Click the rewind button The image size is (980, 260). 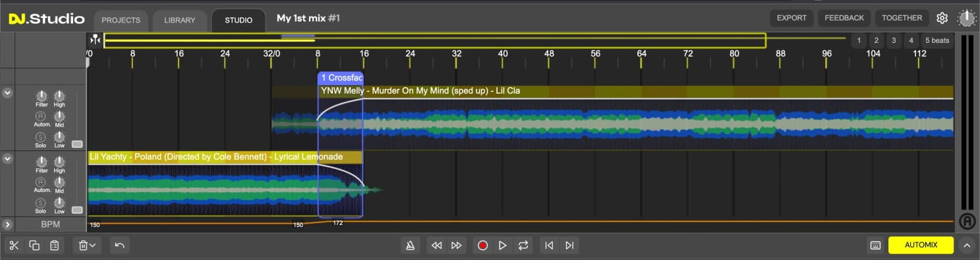tap(436, 245)
